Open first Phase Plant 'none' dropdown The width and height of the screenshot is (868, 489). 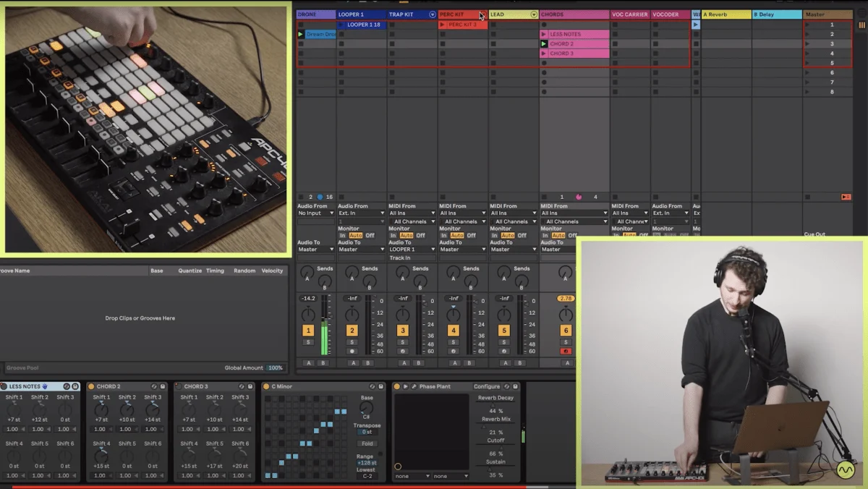click(412, 476)
